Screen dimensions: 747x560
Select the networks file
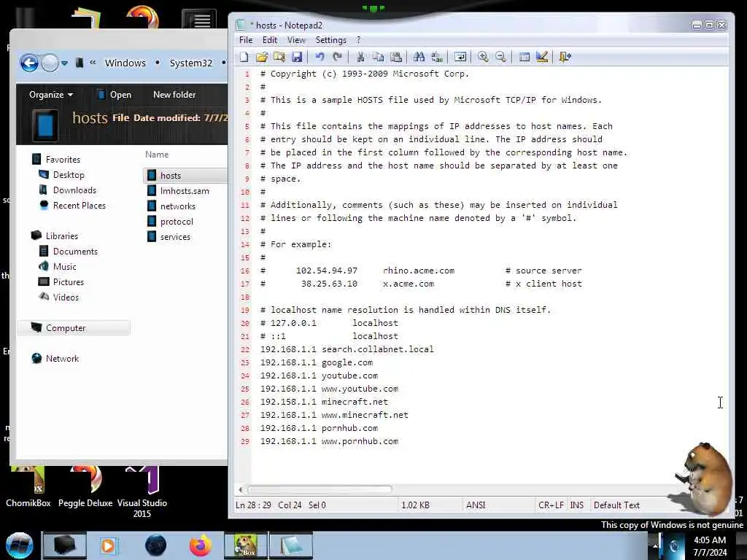[x=171, y=206]
